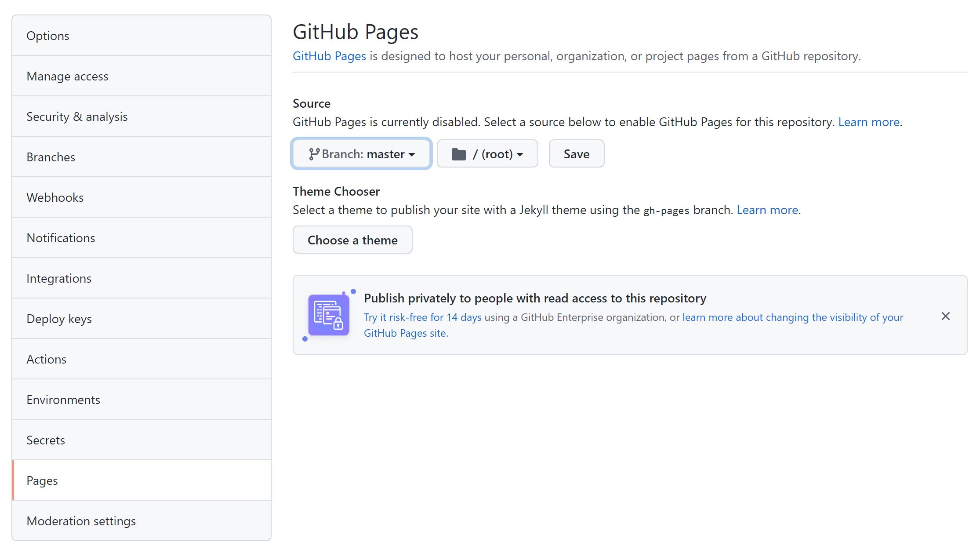Click Learn more link under Theme Chooser

point(767,210)
